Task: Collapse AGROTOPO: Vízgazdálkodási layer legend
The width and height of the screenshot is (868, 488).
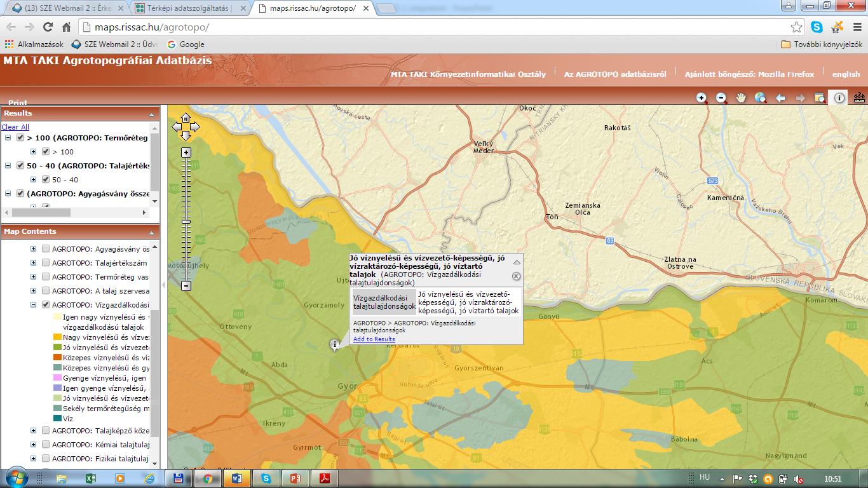Action: (x=34, y=305)
